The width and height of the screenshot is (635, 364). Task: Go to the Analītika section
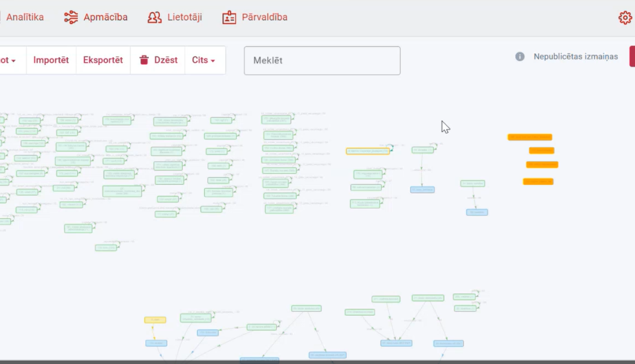pos(25,17)
